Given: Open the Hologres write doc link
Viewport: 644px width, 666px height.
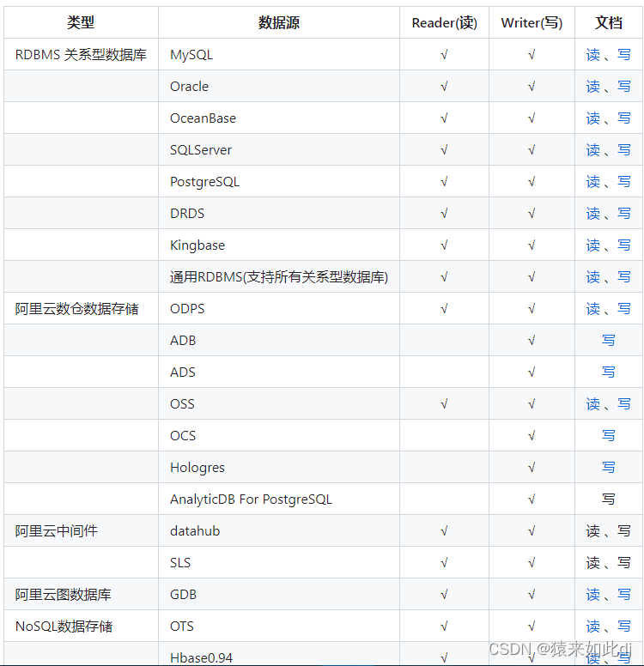Looking at the screenshot, I should pyautogui.click(x=608, y=467).
